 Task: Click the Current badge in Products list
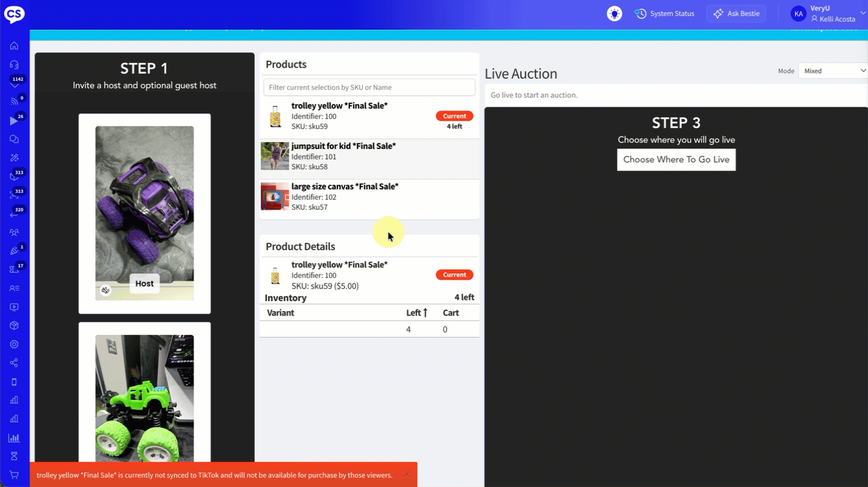pyautogui.click(x=455, y=116)
